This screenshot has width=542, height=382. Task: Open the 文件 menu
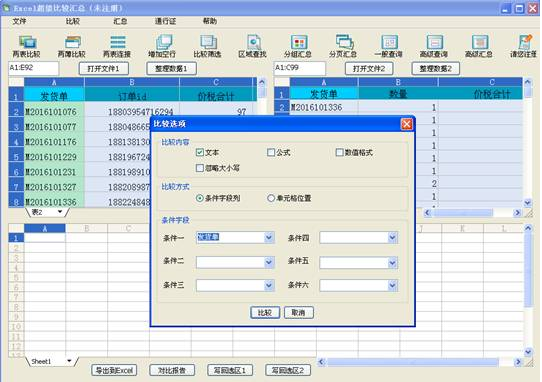[19, 21]
